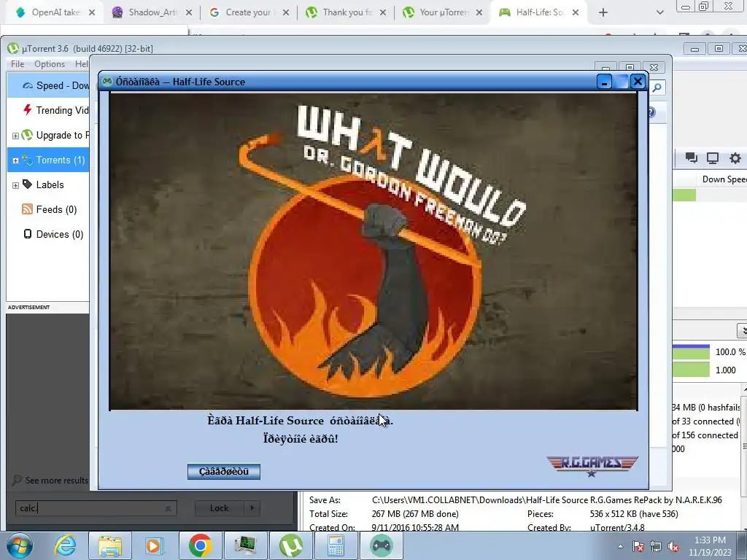Screen dimensions: 747x560
Task: Click the 100.0 % progress bar
Action: 691,352
